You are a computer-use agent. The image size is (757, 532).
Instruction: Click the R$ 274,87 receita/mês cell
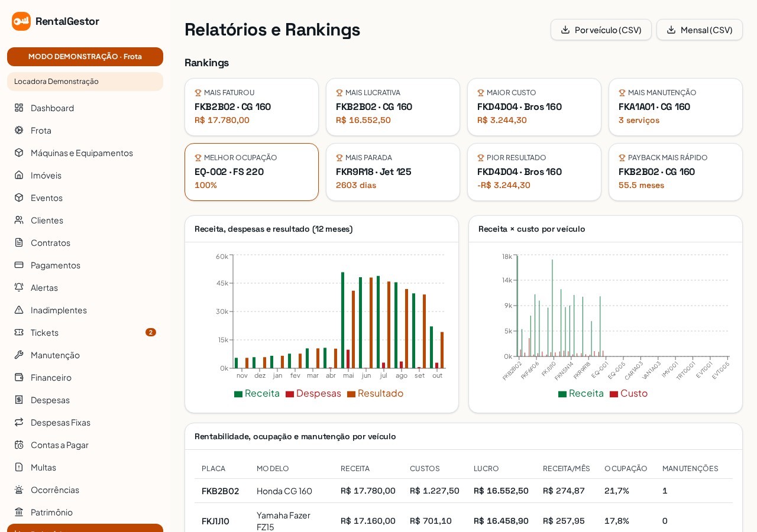[x=564, y=491]
